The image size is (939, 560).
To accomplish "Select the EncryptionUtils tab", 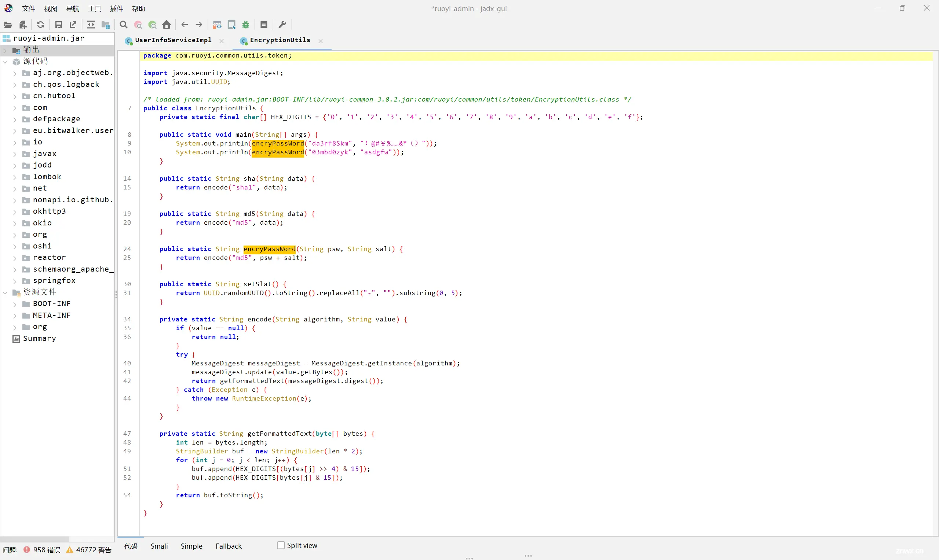I will click(x=280, y=40).
